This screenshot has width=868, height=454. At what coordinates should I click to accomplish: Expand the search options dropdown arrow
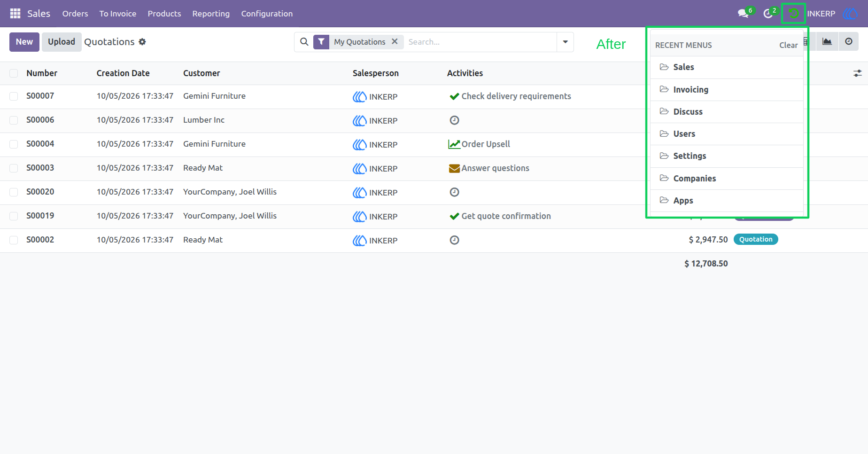[x=565, y=42]
